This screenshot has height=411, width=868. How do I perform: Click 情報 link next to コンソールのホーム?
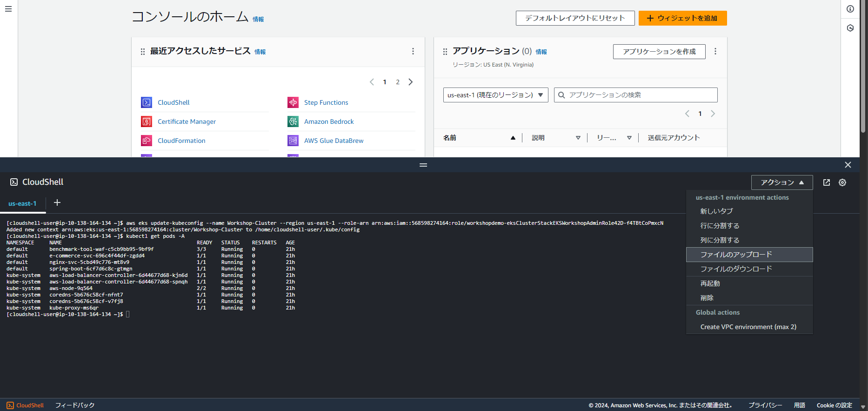pos(258,19)
